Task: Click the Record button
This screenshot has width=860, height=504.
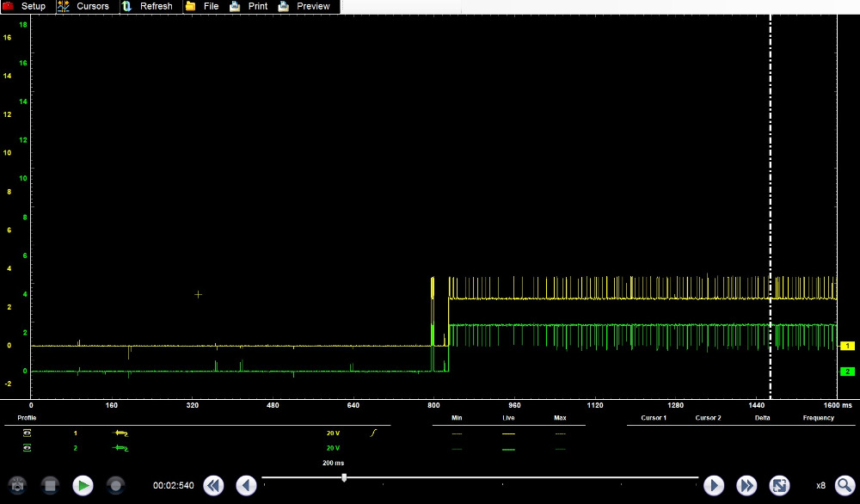Action: pyautogui.click(x=116, y=485)
